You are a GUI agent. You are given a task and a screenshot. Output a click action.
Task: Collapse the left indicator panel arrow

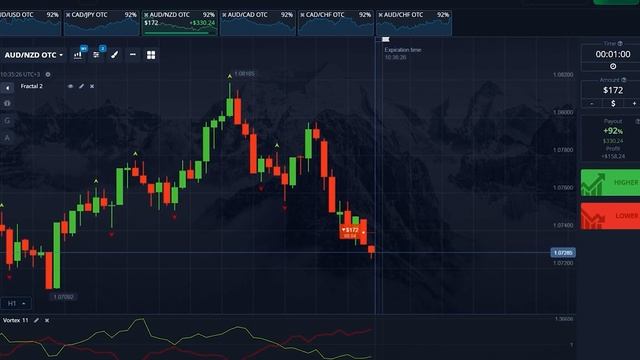7,88
